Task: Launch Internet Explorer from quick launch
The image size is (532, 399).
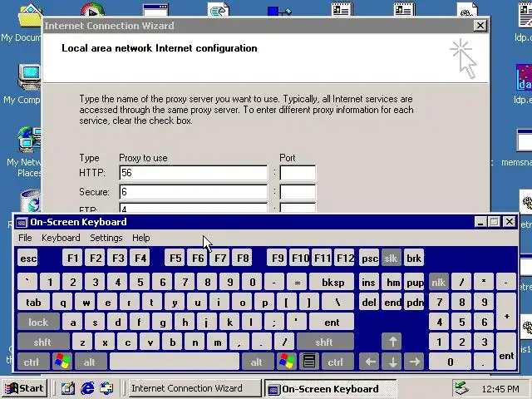Action: 87,388
